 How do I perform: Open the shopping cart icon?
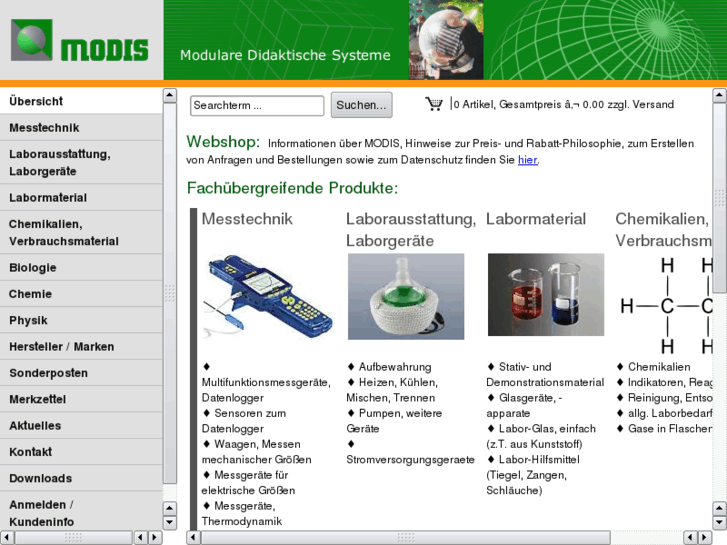click(434, 104)
